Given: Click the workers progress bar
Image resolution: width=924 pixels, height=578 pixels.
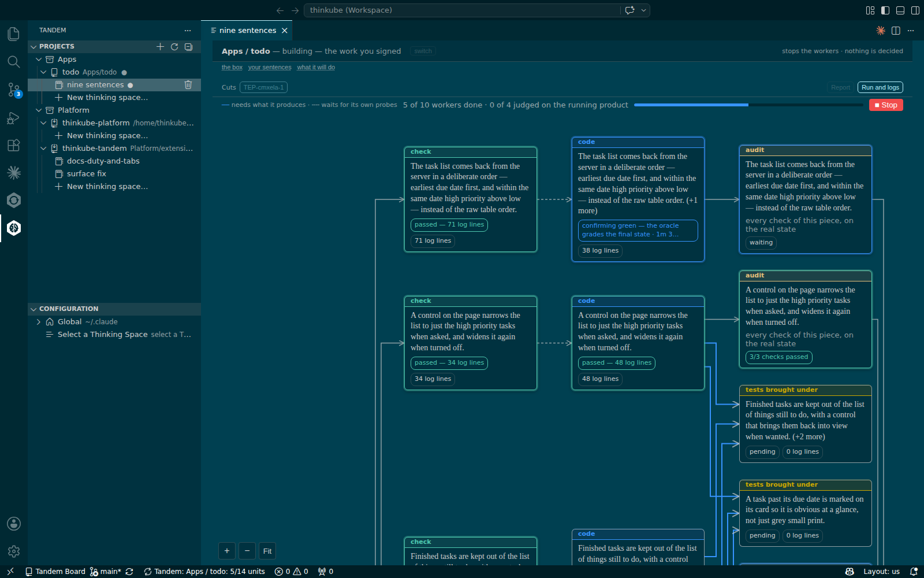Looking at the screenshot, I should (x=748, y=105).
